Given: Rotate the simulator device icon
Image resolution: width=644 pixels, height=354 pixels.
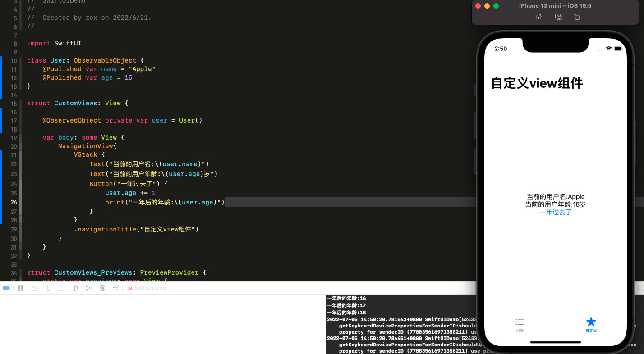Looking at the screenshot, I should coord(577,17).
